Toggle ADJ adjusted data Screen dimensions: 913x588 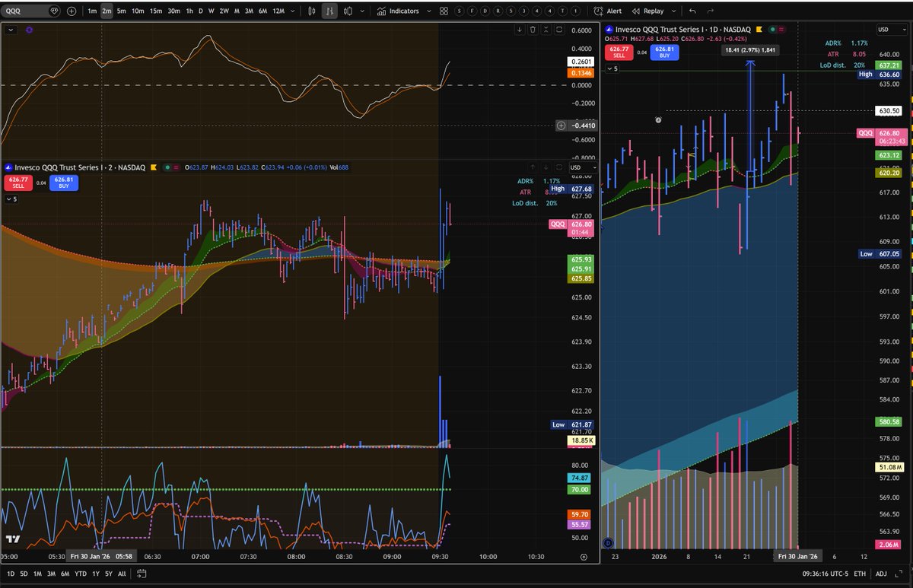tap(881, 573)
